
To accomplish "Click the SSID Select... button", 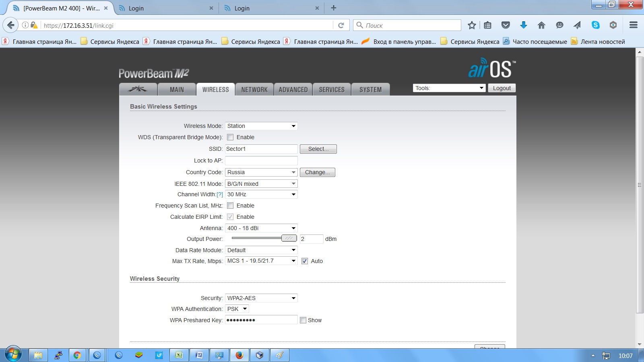I will tap(318, 149).
